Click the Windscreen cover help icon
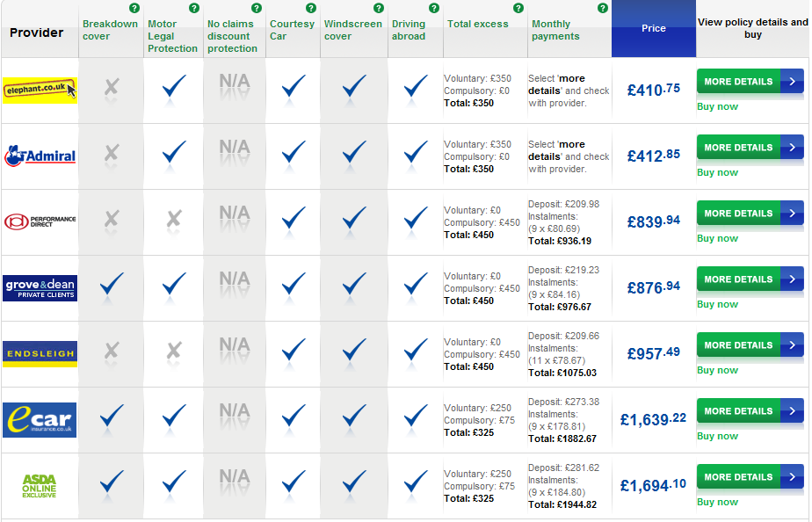Viewport: 812px width, 522px height. click(x=379, y=8)
